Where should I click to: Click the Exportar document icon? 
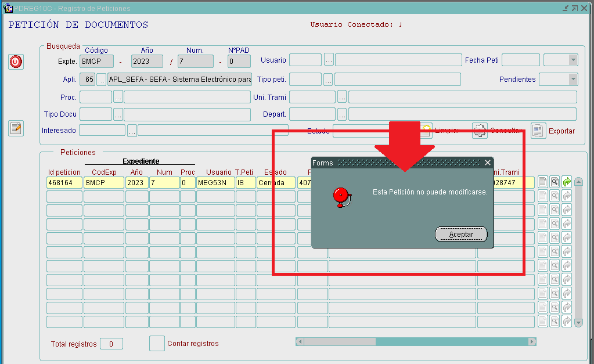tap(538, 131)
